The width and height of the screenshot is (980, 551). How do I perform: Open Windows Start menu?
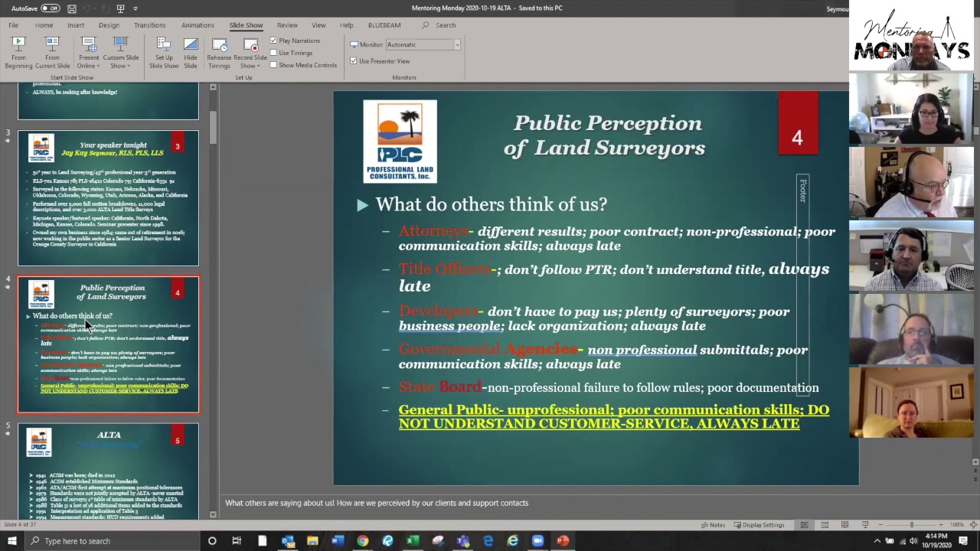pos(11,541)
